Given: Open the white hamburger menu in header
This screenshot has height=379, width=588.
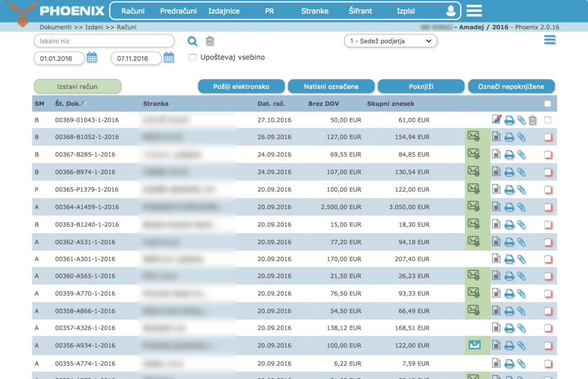Looking at the screenshot, I should [x=474, y=11].
